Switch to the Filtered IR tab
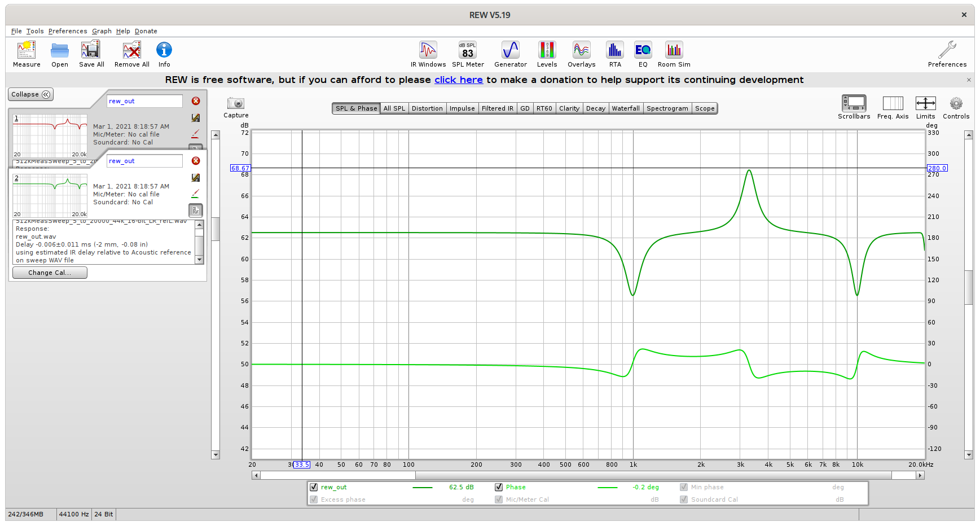This screenshot has height=526, width=980. [x=498, y=108]
